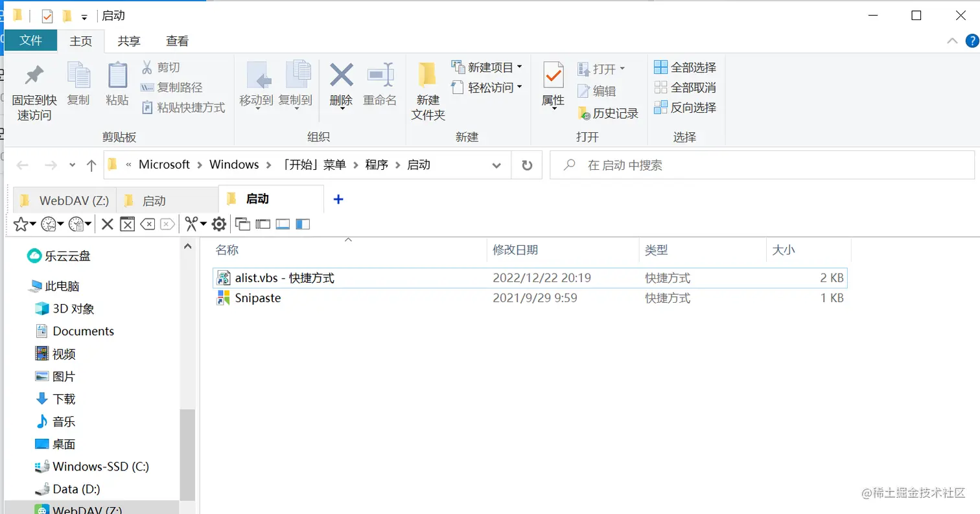Expand the star favorites dropdown arrow

click(x=33, y=224)
